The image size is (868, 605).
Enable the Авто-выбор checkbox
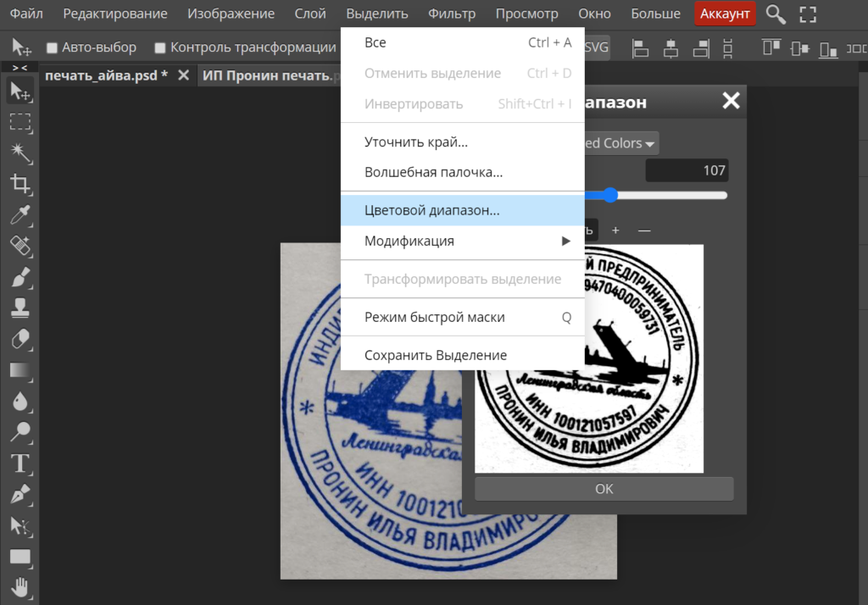(x=53, y=47)
